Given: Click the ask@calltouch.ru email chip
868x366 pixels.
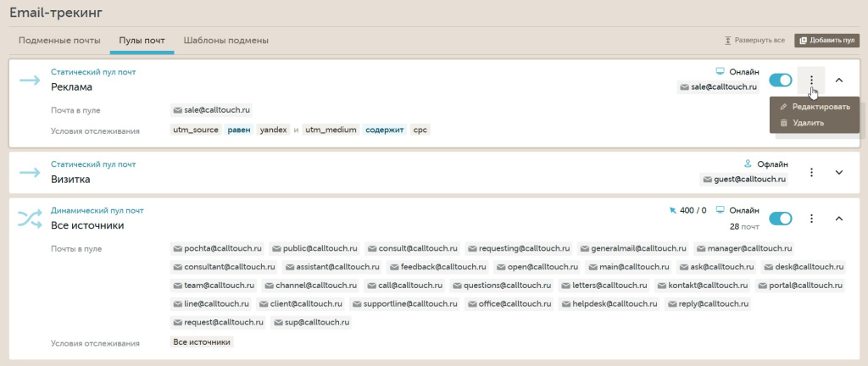Looking at the screenshot, I should tap(716, 267).
